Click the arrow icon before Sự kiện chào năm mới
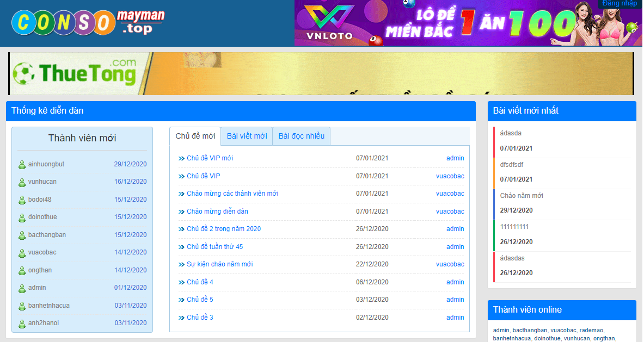Image resolution: width=644 pixels, height=342 pixels. pyautogui.click(x=182, y=265)
